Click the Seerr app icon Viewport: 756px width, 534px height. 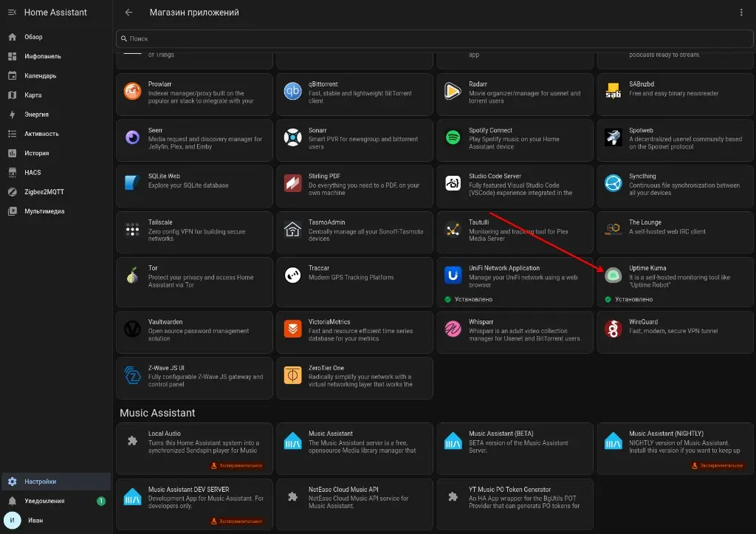click(x=133, y=137)
